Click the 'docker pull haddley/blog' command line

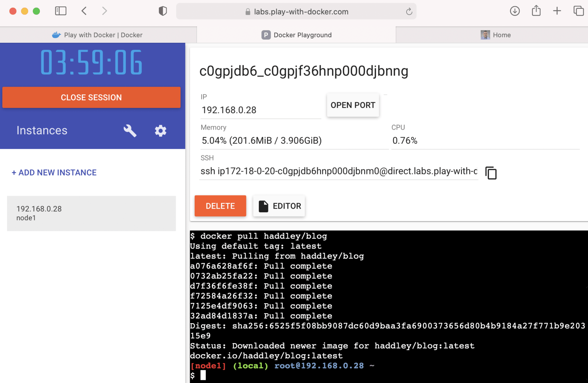[259, 236]
